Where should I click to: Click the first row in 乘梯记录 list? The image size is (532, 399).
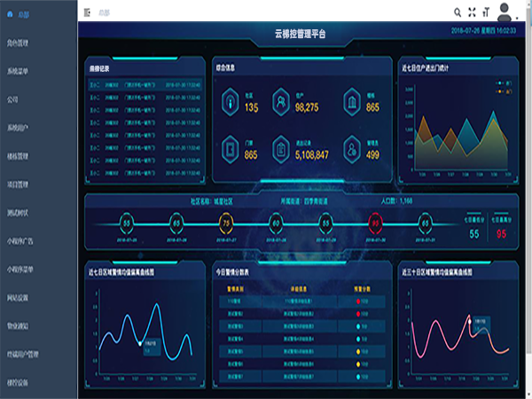[144, 85]
